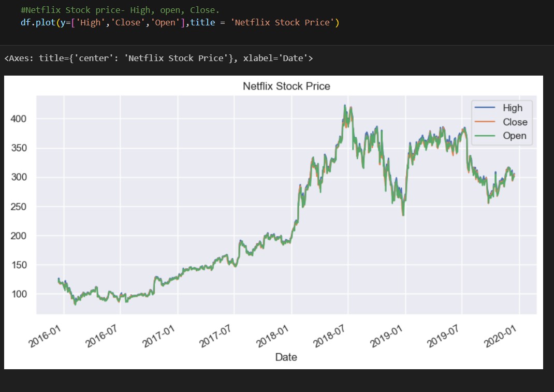This screenshot has height=392, width=554.
Task: Click the legend box in the chart corner
Action: click(x=502, y=122)
